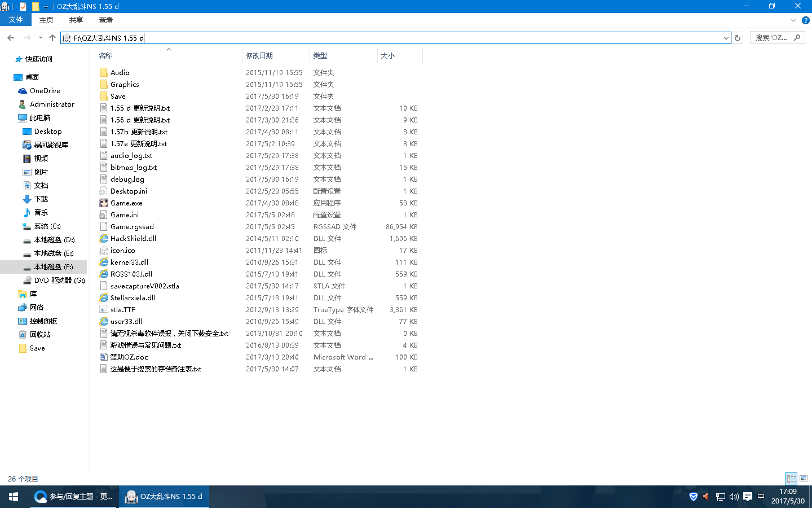812x508 pixels.
Task: Switch to large icons view layout
Action: tap(804, 478)
